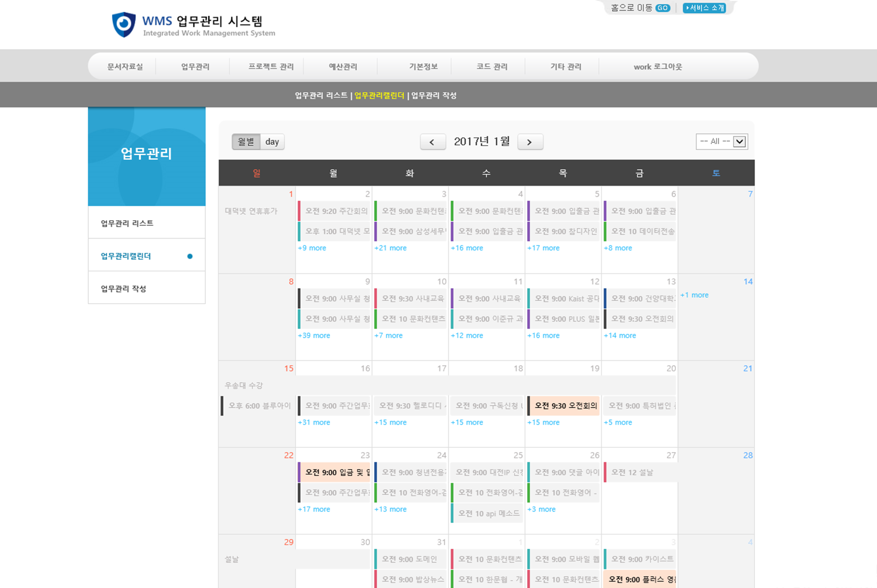Click the 오후 6:00 블루아이 event
The height and width of the screenshot is (588, 877).
click(x=259, y=406)
